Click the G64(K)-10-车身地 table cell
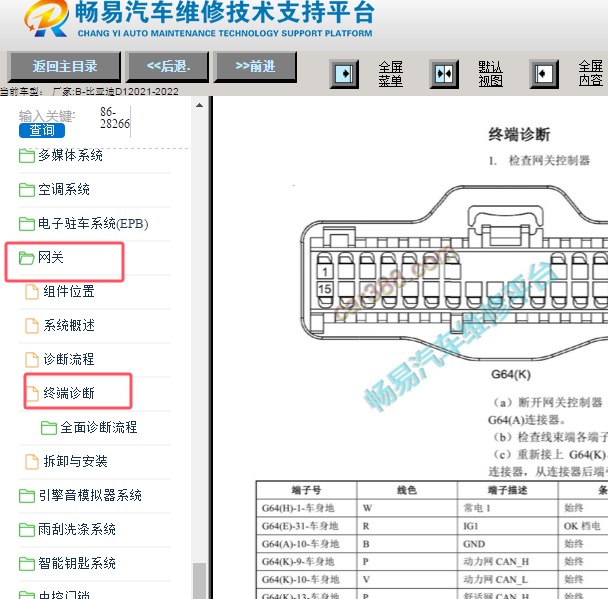608x599 pixels. [306, 579]
